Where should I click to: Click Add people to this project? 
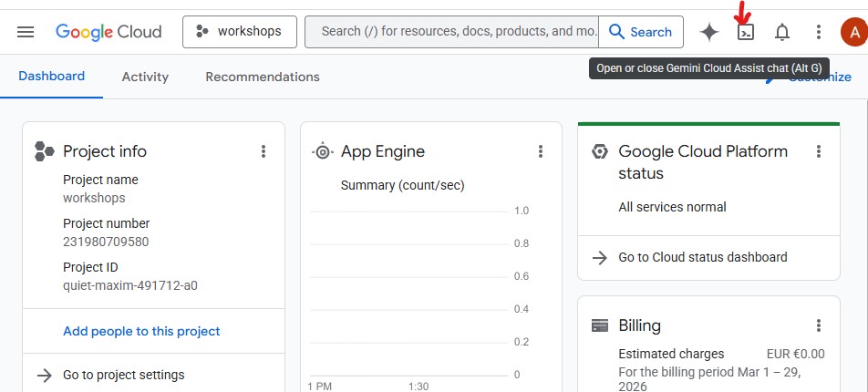coord(141,331)
